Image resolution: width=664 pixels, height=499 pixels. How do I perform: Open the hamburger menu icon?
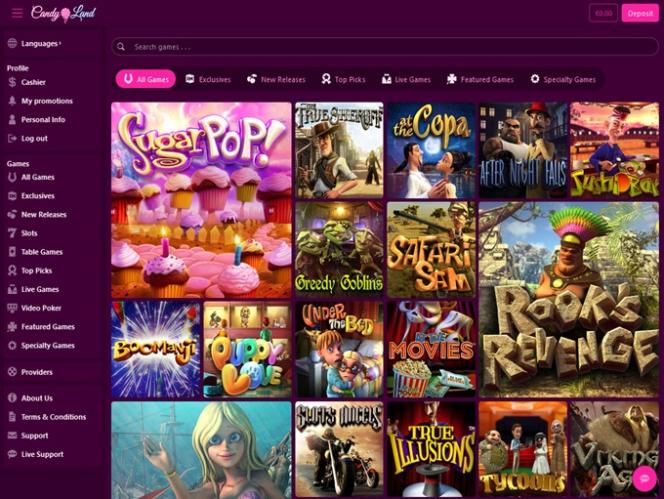[x=16, y=13]
